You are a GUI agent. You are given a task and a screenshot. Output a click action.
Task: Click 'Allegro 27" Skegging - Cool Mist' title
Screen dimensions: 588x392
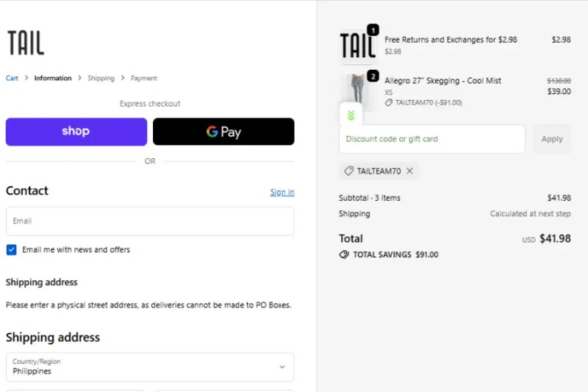pos(443,81)
